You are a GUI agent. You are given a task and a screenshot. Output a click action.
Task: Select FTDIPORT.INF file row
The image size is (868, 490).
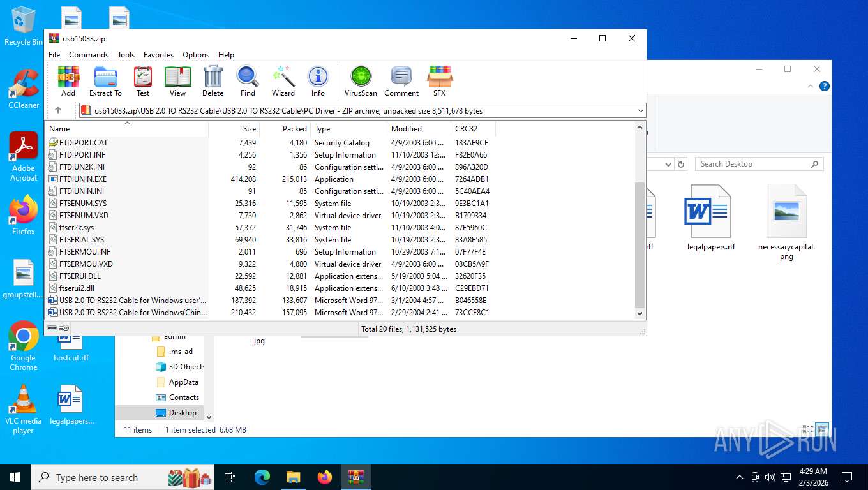coord(271,155)
